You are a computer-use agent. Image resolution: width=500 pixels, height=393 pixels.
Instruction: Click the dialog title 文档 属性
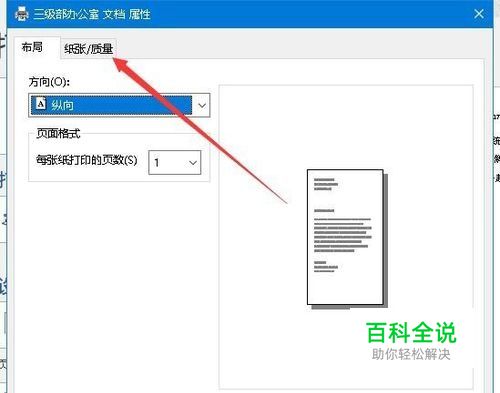pos(127,14)
